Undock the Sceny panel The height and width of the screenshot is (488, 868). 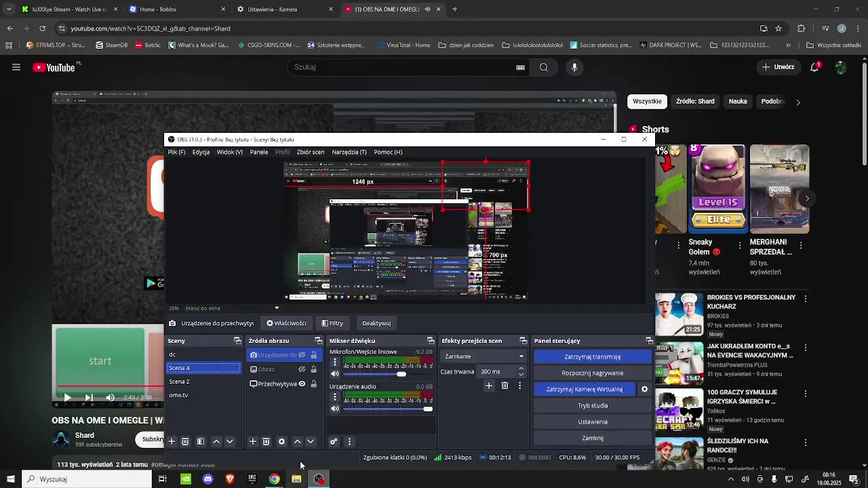pyautogui.click(x=237, y=340)
